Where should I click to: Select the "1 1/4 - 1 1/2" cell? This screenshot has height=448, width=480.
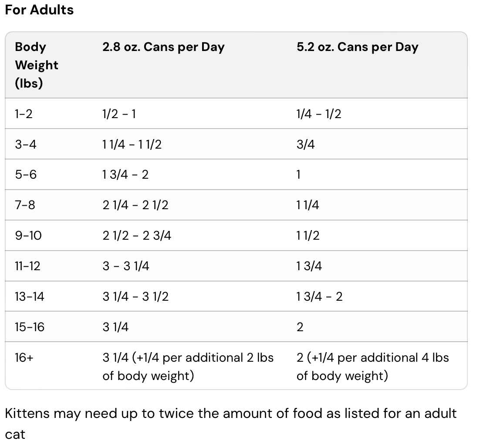132,144
